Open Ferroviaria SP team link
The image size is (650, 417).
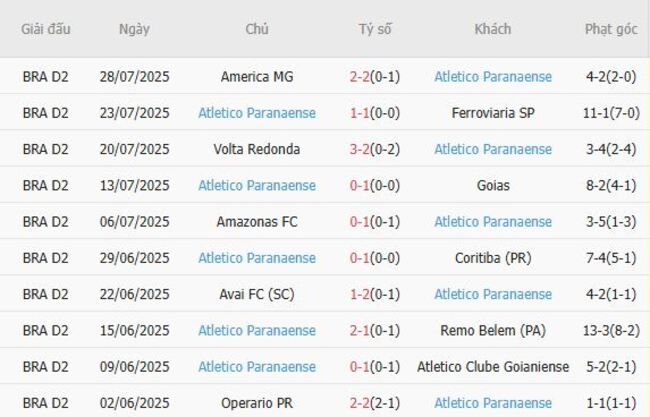click(x=493, y=113)
